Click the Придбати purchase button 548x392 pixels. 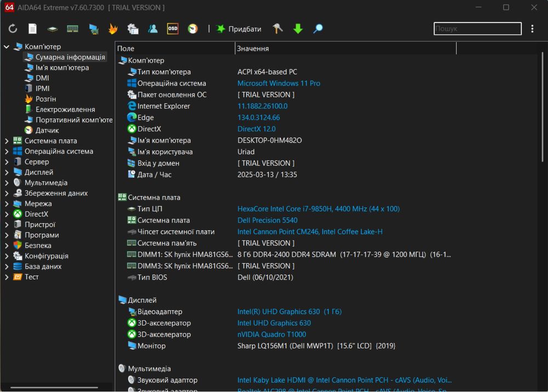238,29
